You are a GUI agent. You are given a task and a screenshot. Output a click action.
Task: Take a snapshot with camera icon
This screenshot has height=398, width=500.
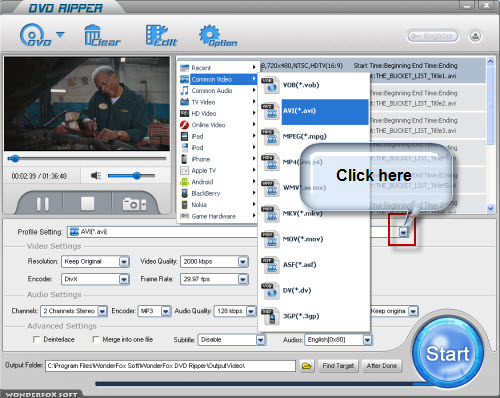(x=134, y=204)
